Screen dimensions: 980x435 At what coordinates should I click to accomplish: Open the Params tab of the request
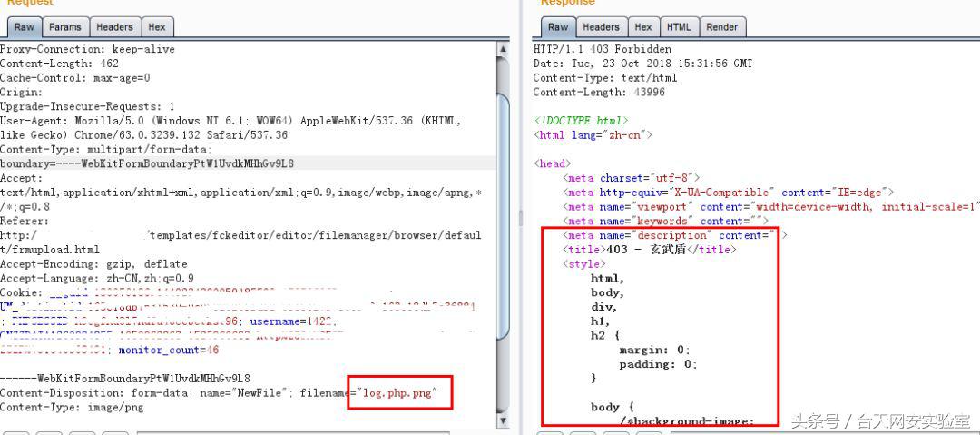(x=65, y=27)
